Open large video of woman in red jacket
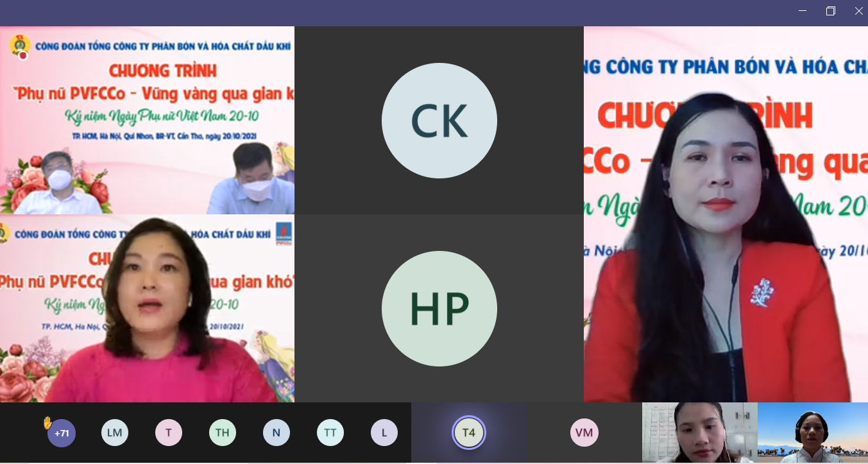The height and width of the screenshot is (464, 868). coord(726,214)
